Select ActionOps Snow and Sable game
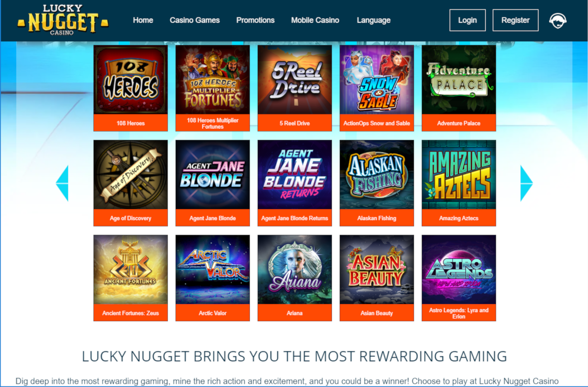Viewport: 588px width, 387px height. pyautogui.click(x=377, y=88)
